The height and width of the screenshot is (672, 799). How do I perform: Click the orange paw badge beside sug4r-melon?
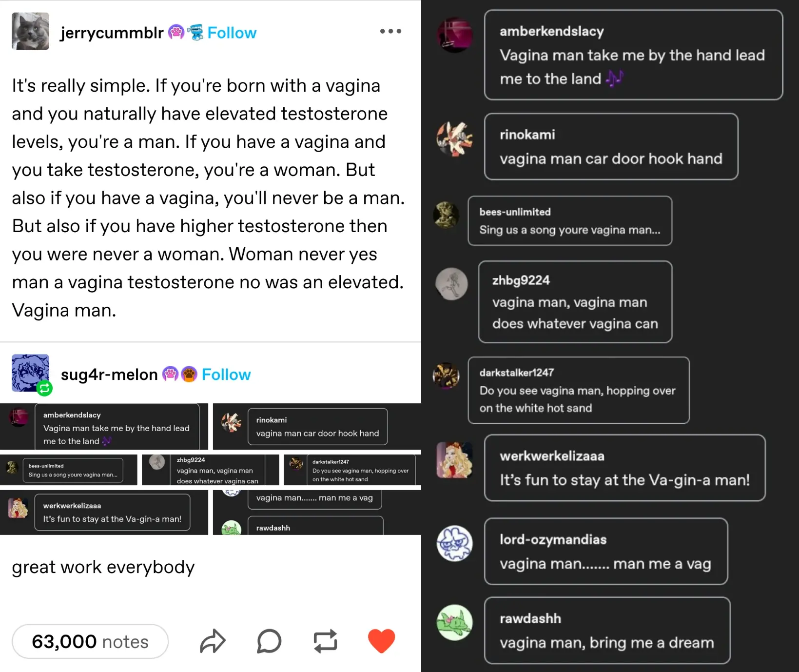pos(189,375)
